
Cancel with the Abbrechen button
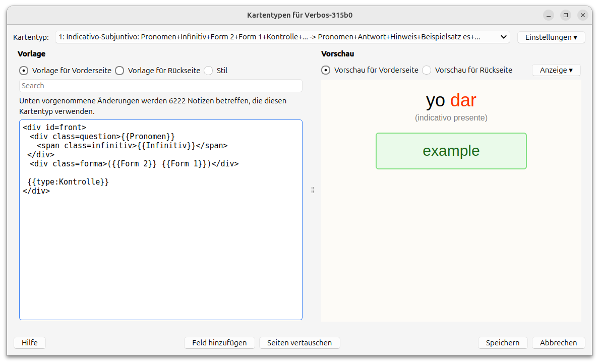(558, 343)
